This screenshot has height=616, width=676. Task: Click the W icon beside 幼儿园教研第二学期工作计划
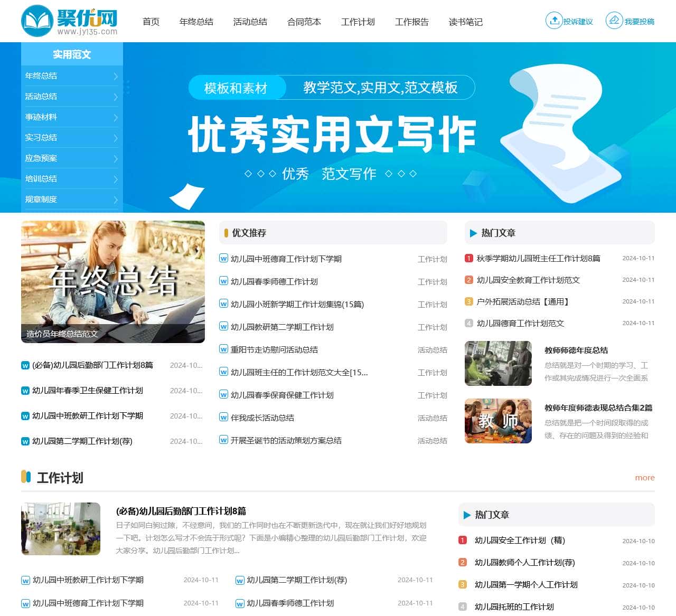[x=223, y=327]
